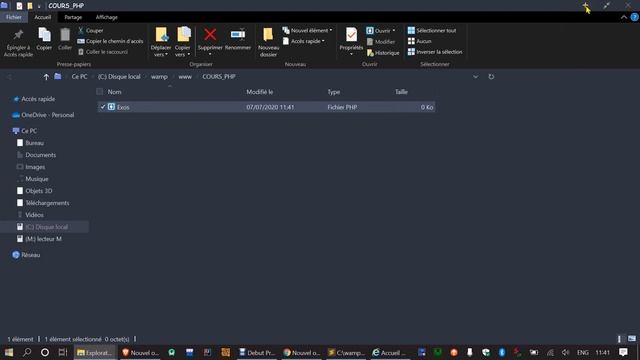
Task: Switch to details view icon in status bar
Action: click(x=619, y=339)
